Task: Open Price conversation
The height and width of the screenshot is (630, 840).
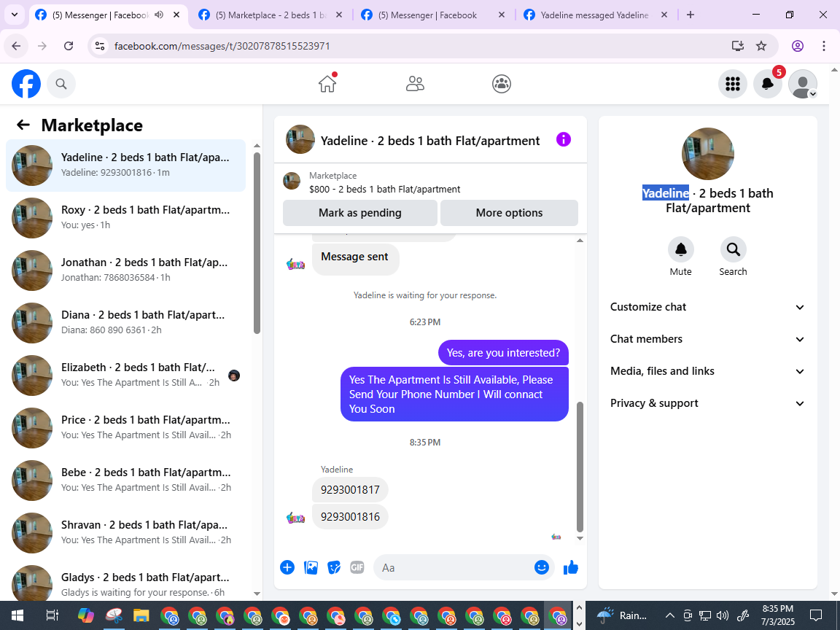Action: (126, 427)
